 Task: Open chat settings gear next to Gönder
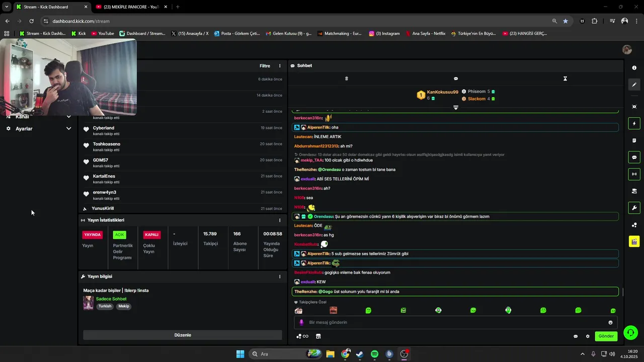coord(587,336)
